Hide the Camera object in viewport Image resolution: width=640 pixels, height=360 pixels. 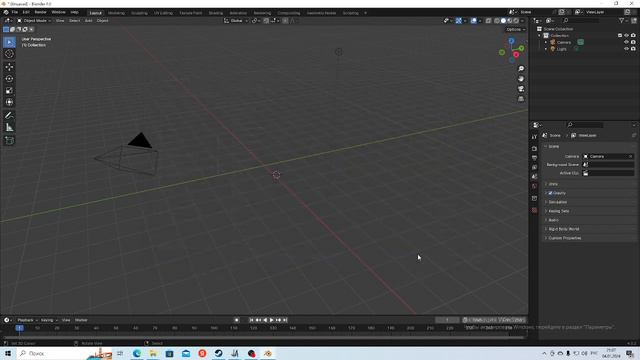coord(626,42)
